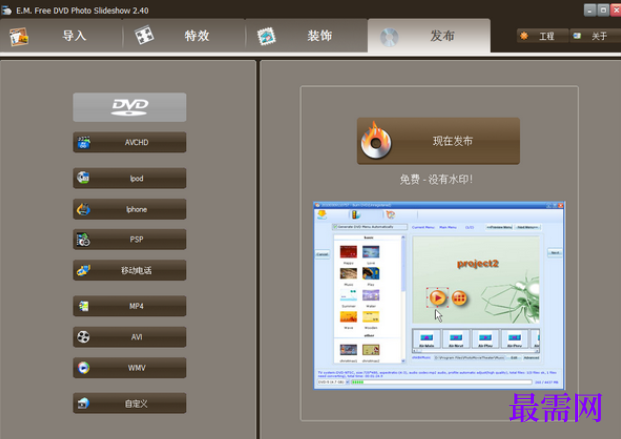Click the mobile phone icon
The image size is (621, 439).
point(84,270)
